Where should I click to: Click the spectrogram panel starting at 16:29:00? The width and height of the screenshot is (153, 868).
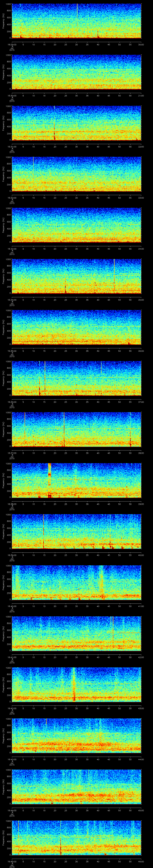(x=76, y=21)
